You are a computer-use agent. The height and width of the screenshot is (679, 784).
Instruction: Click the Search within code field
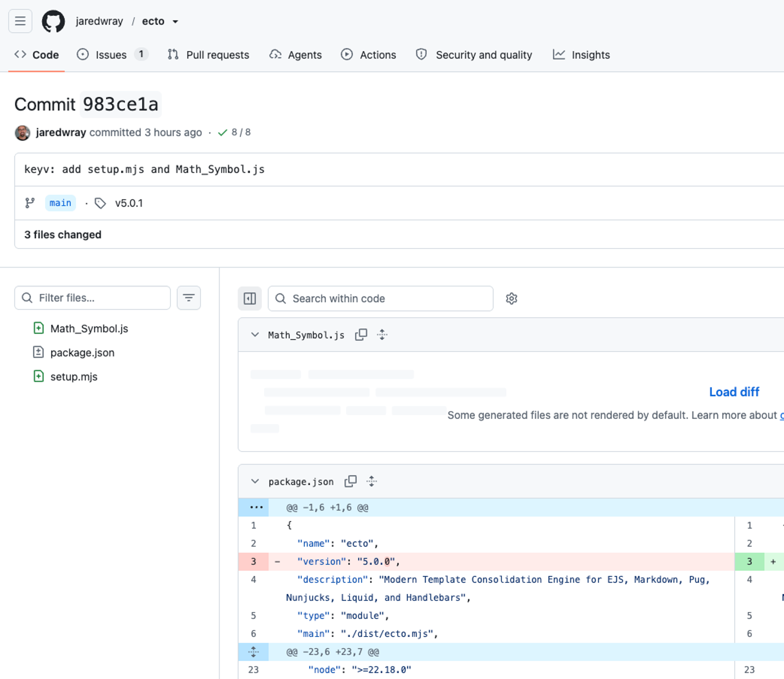[x=380, y=298]
